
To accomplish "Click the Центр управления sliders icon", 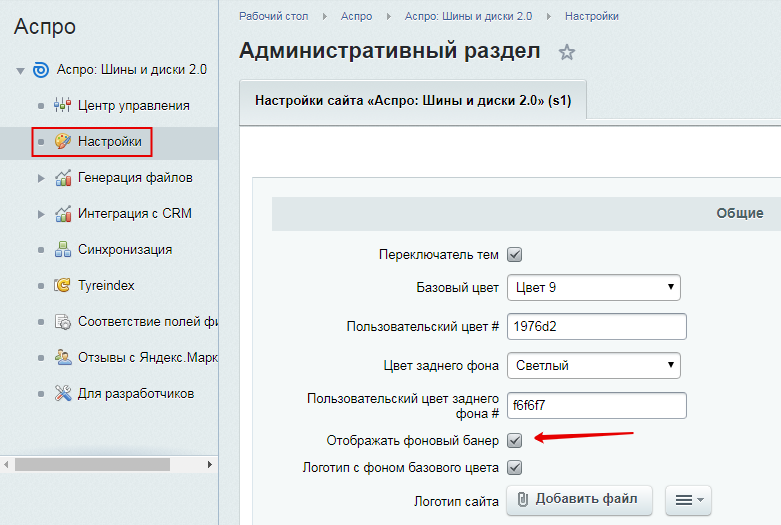I will click(x=63, y=105).
